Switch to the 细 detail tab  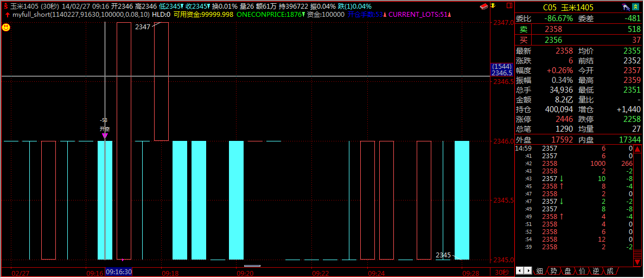point(539,270)
